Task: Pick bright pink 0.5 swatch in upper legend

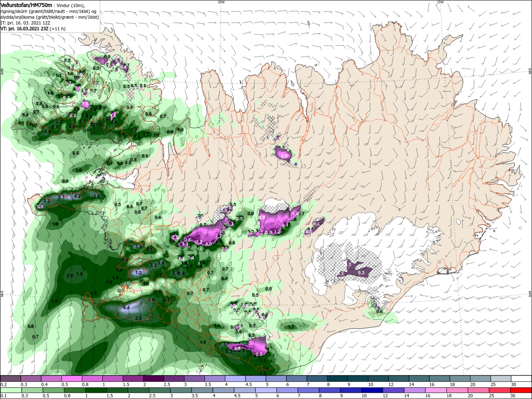Action: [x=71, y=378]
